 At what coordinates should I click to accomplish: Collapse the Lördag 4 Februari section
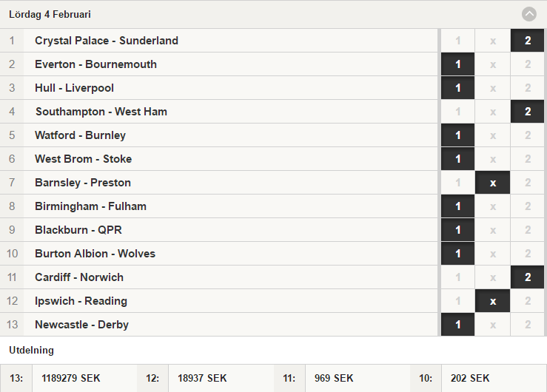click(x=528, y=14)
